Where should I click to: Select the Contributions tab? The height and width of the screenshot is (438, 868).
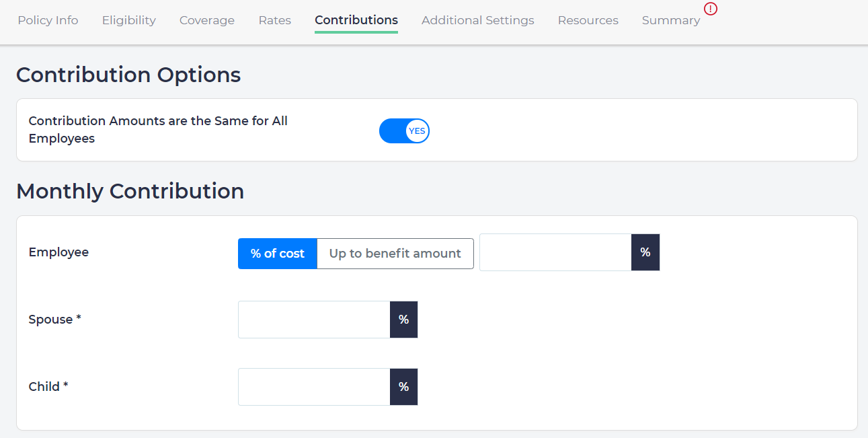click(x=356, y=20)
